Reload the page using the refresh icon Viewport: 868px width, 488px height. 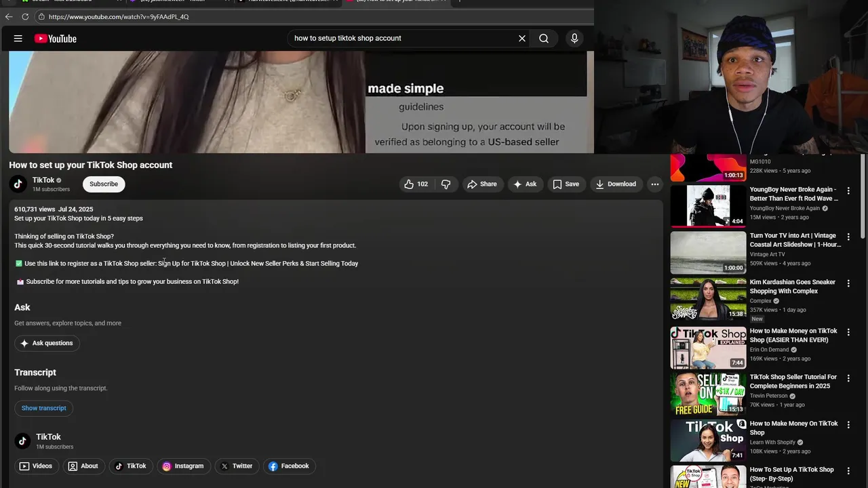pos(25,16)
